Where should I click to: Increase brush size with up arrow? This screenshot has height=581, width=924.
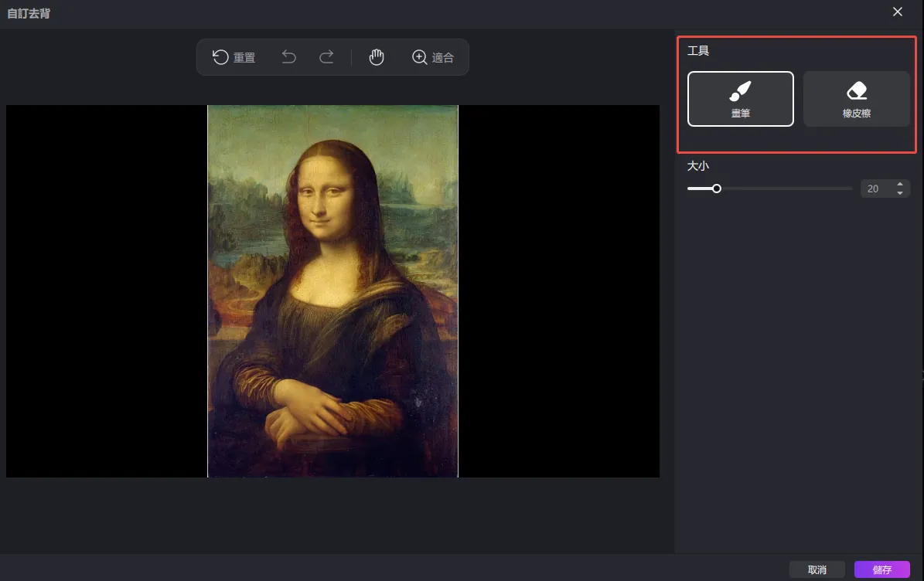[x=900, y=185]
